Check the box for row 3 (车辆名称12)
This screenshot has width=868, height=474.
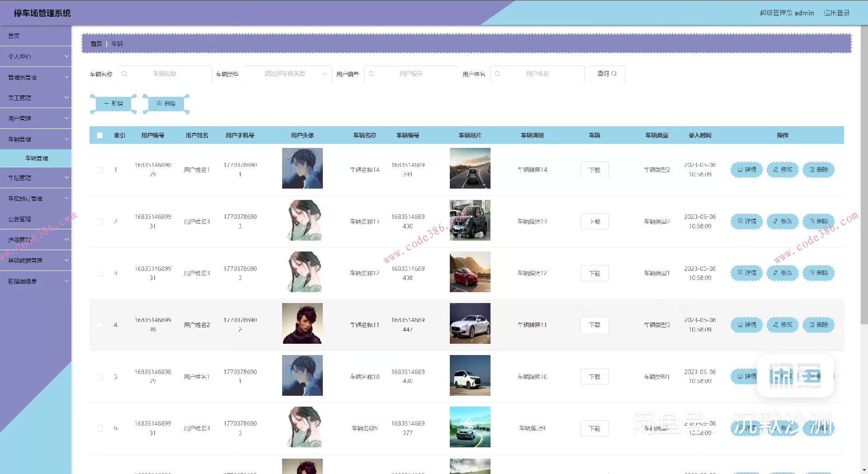(x=100, y=273)
